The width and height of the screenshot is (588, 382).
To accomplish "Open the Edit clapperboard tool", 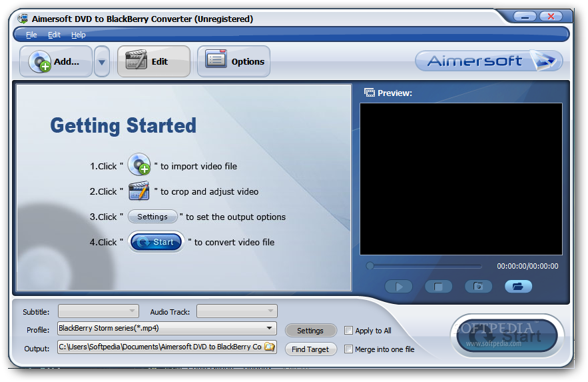I will pyautogui.click(x=154, y=61).
